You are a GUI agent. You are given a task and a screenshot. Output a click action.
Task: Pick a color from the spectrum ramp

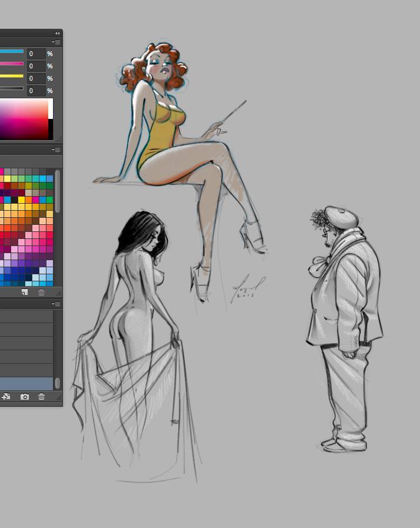click(24, 119)
